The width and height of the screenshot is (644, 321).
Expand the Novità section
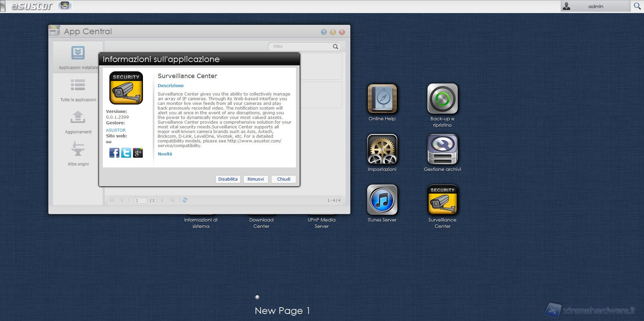coord(165,154)
